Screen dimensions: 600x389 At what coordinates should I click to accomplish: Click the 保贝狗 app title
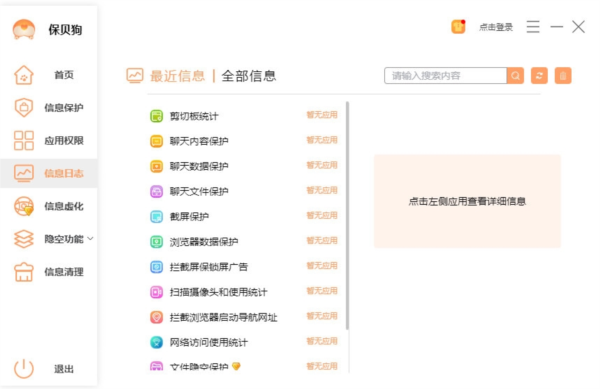(65, 29)
